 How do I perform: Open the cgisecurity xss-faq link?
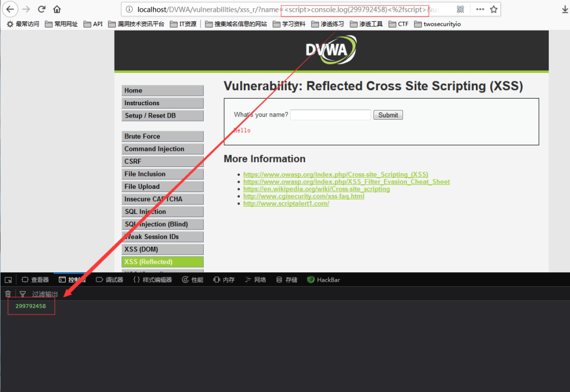(303, 197)
